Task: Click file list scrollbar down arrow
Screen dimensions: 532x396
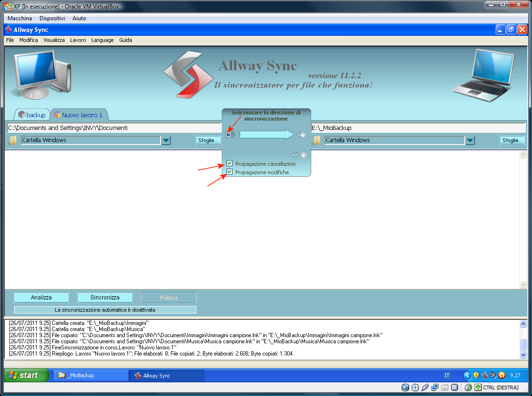Action: (x=523, y=284)
